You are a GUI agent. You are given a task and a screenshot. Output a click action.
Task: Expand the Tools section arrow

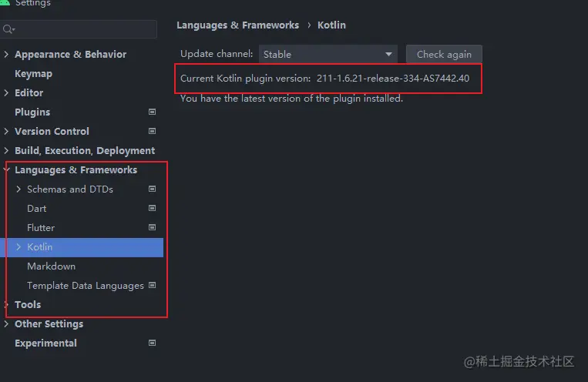click(6, 304)
